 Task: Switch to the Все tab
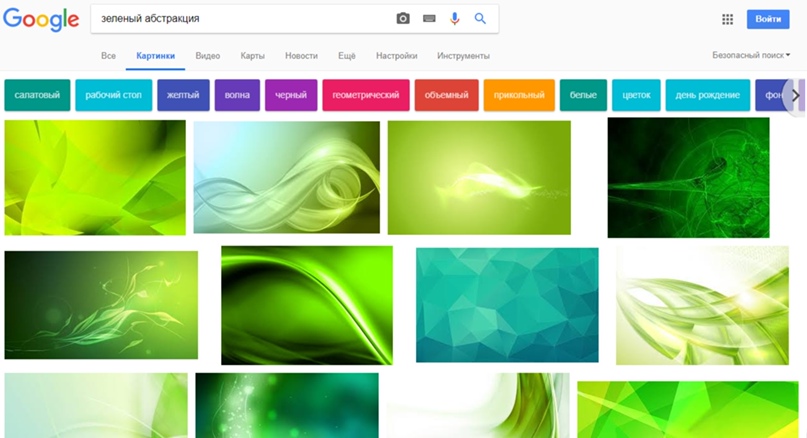pyautogui.click(x=108, y=56)
